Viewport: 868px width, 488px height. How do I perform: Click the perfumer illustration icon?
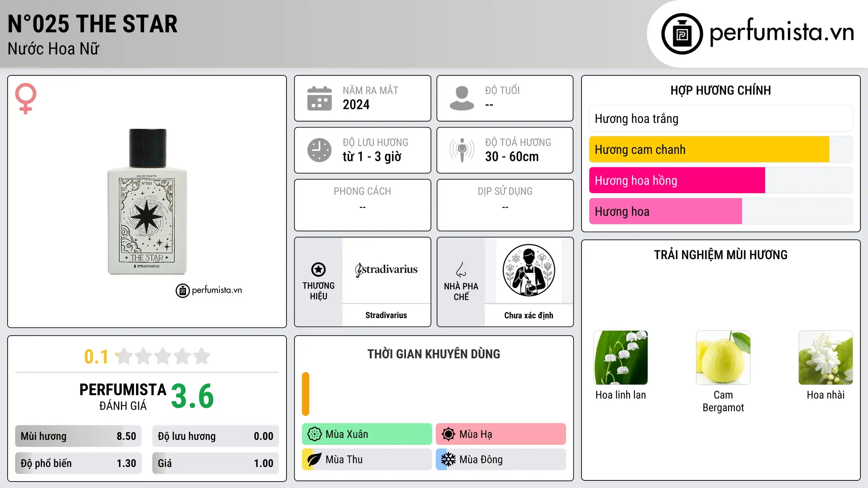pos(529,270)
